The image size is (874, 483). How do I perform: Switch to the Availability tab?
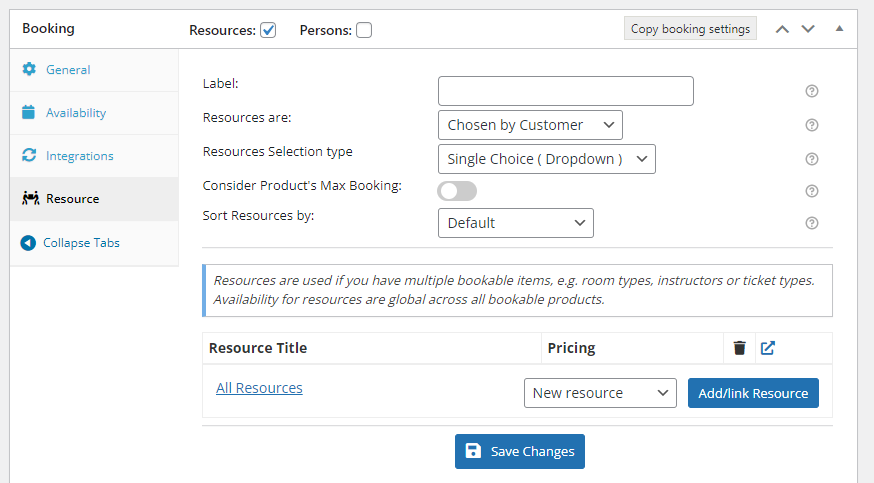94,113
